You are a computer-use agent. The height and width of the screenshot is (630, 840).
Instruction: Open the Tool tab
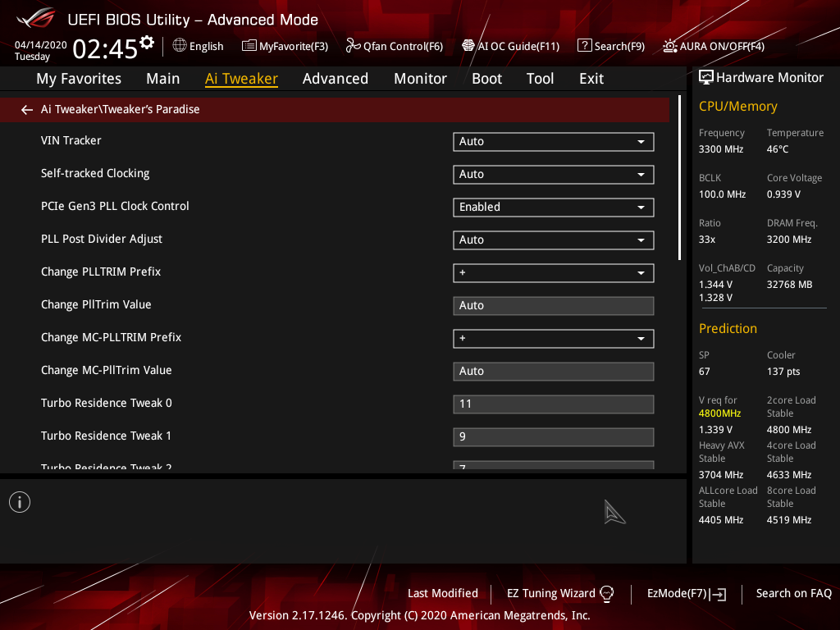point(540,79)
